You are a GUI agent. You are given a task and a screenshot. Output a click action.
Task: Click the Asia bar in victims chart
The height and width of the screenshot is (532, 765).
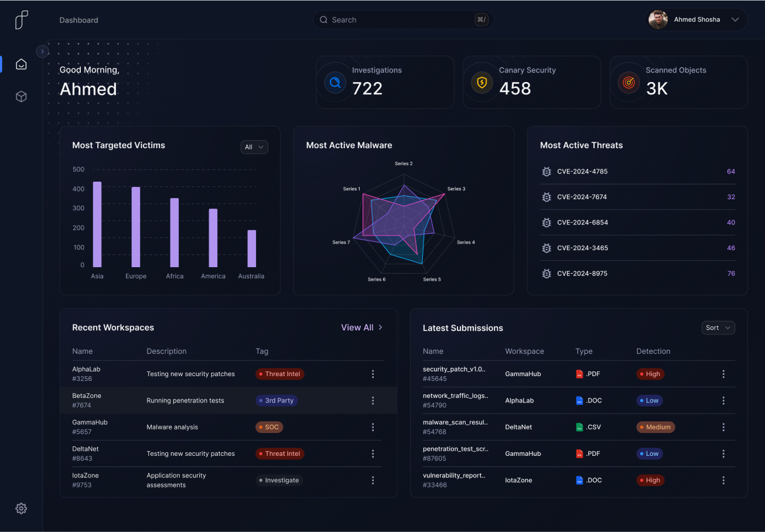coord(97,224)
